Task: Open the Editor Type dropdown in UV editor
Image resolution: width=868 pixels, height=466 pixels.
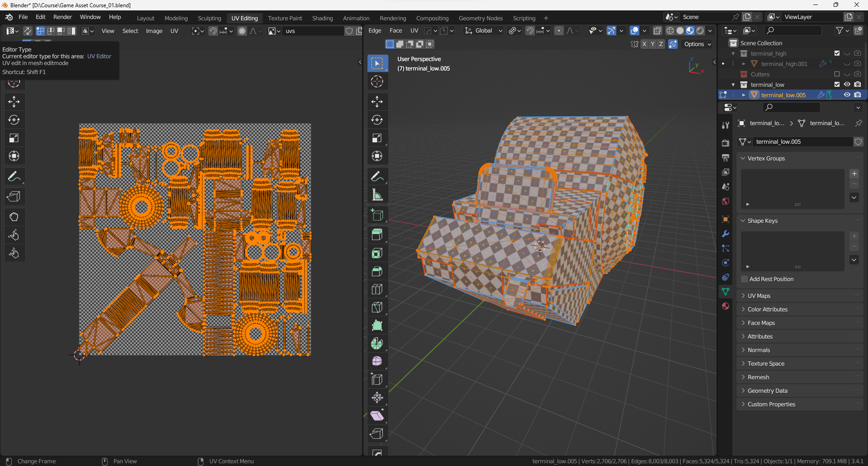Action: 12,31
